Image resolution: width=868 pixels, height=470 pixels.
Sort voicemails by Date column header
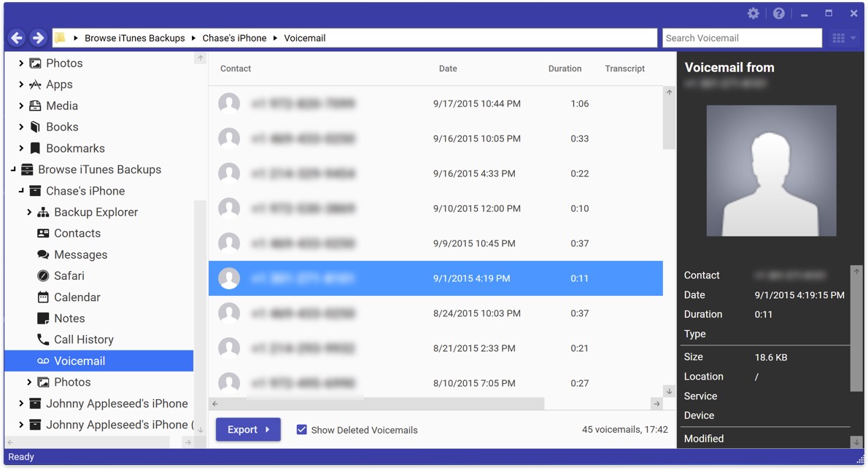tap(448, 68)
